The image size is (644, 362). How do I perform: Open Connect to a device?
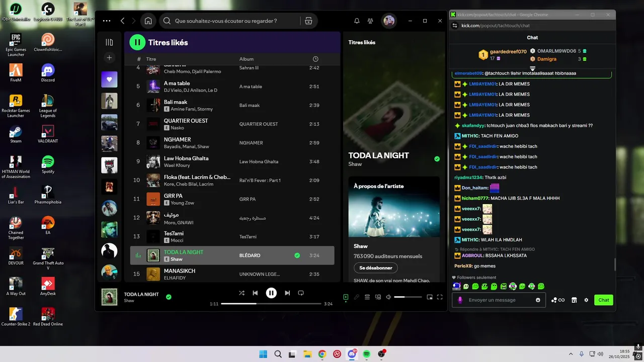[378, 297]
